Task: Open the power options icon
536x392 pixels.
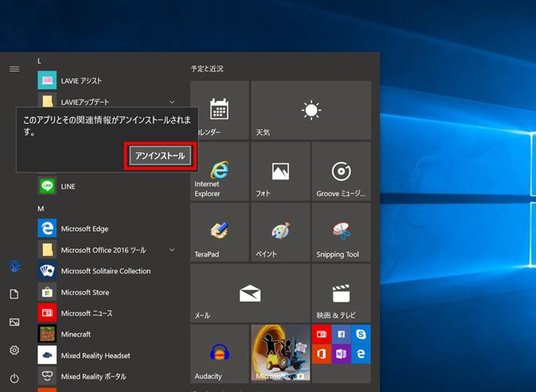Action: (x=14, y=378)
